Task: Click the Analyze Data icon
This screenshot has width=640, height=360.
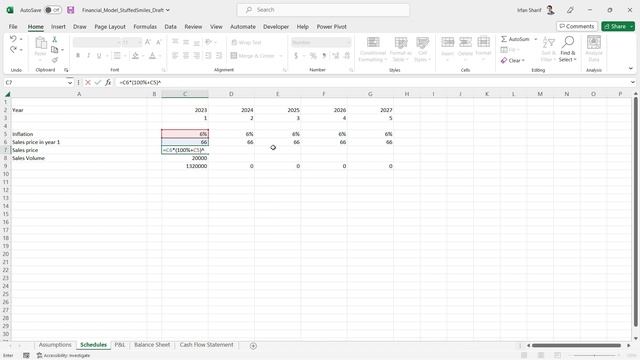Action: coord(594,49)
